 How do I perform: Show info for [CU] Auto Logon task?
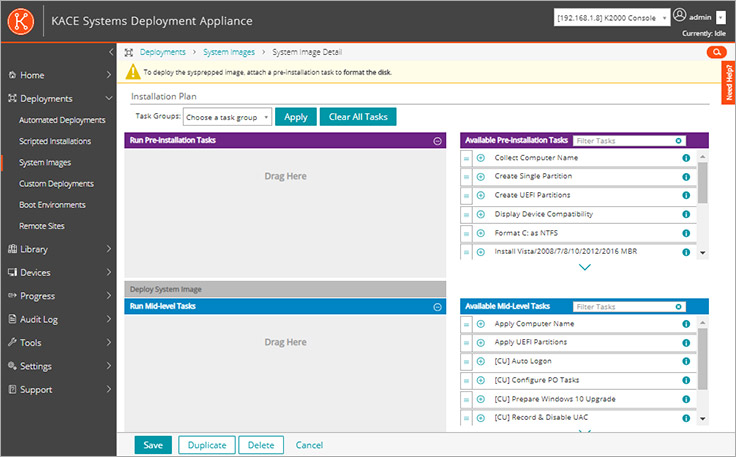tap(686, 361)
